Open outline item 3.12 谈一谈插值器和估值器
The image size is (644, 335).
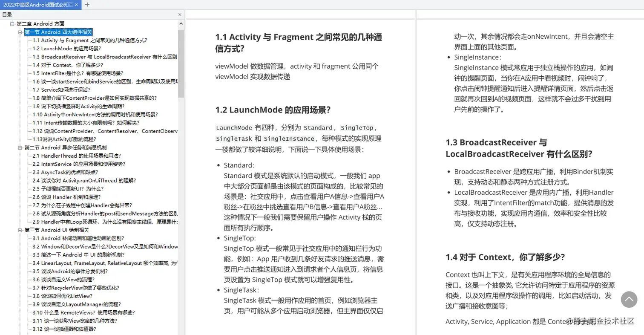tap(64, 329)
